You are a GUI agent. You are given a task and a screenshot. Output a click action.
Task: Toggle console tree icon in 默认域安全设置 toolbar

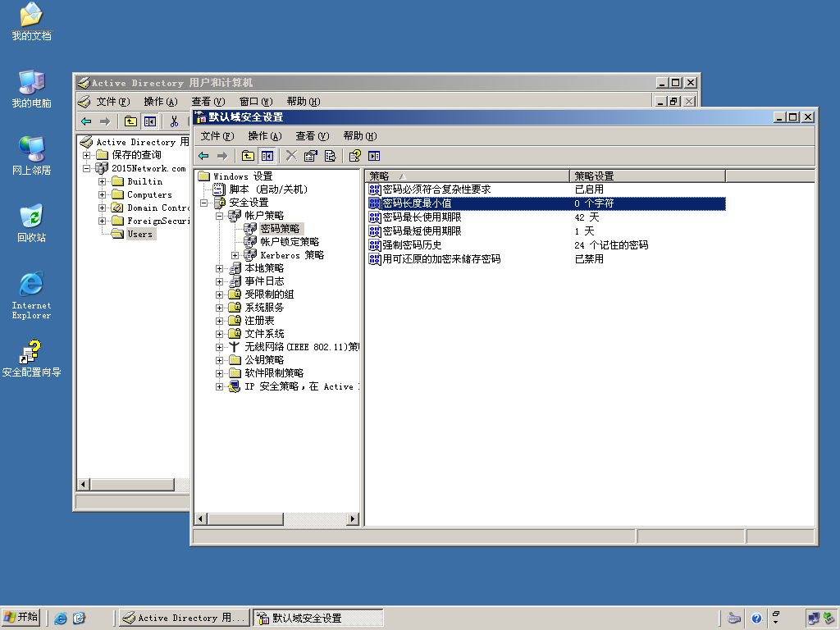267,156
